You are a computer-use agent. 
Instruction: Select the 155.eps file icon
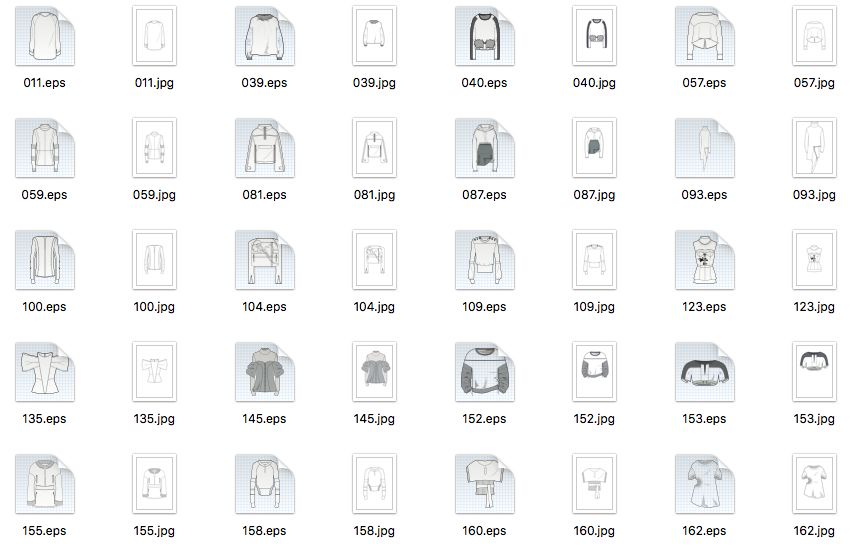pos(45,484)
